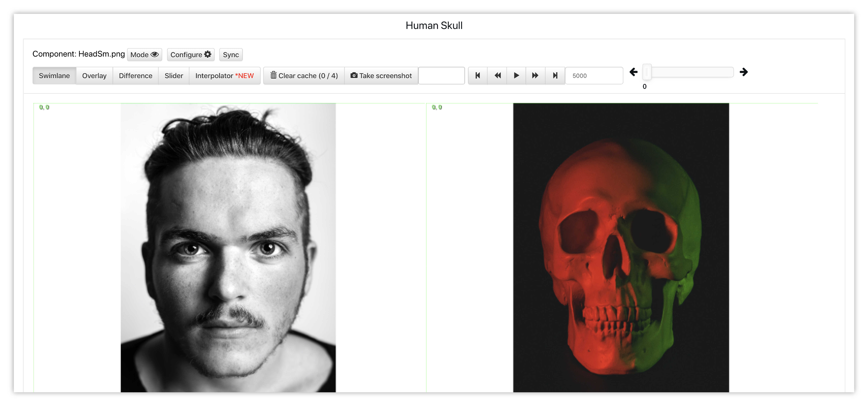Screen dimensions: 868x410
Task: Click the right arrow beside the slider
Action: tap(744, 72)
